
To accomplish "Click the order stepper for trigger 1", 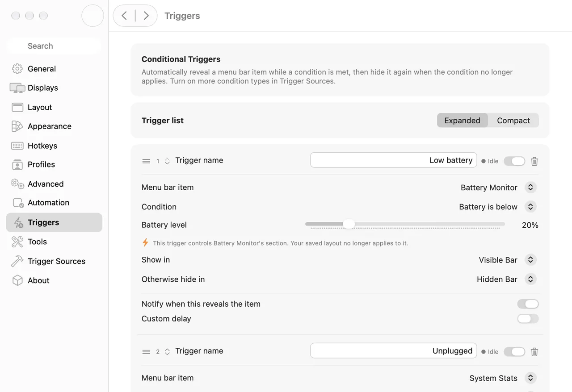I will [167, 161].
